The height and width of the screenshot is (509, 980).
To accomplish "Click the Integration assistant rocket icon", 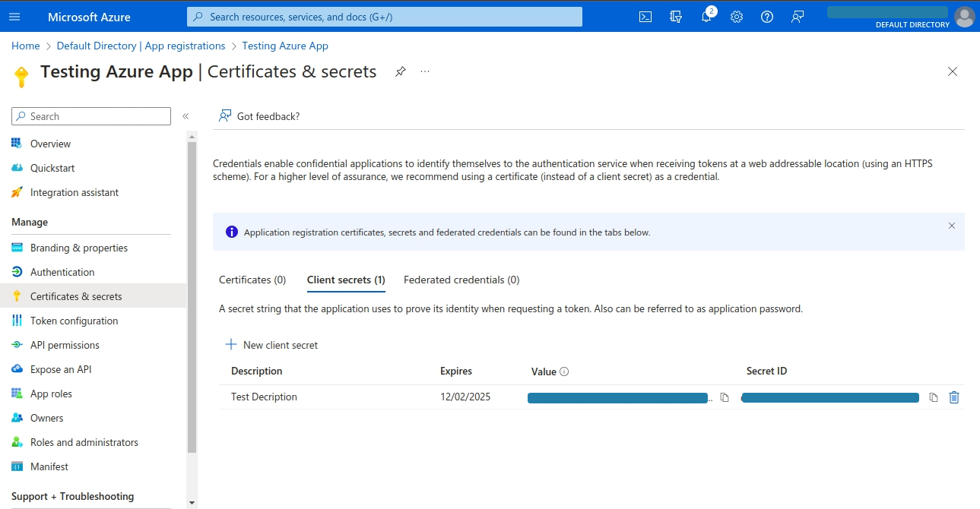I will 17,192.
